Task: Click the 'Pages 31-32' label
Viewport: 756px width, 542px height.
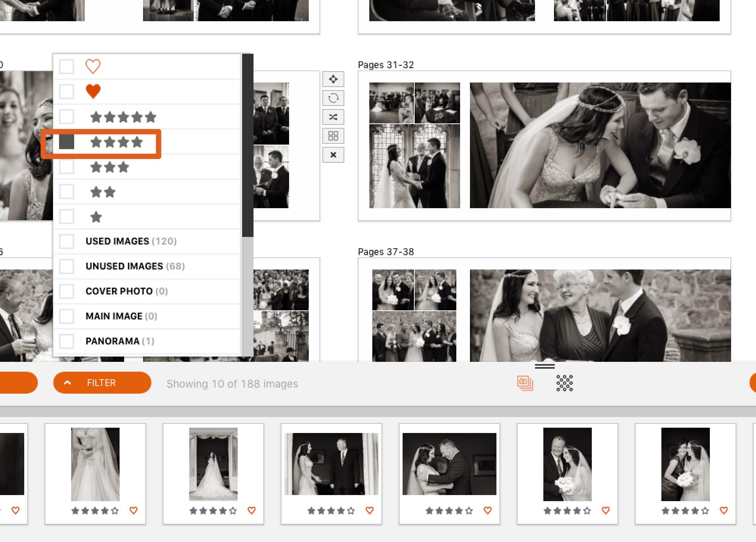Action: tap(386, 65)
